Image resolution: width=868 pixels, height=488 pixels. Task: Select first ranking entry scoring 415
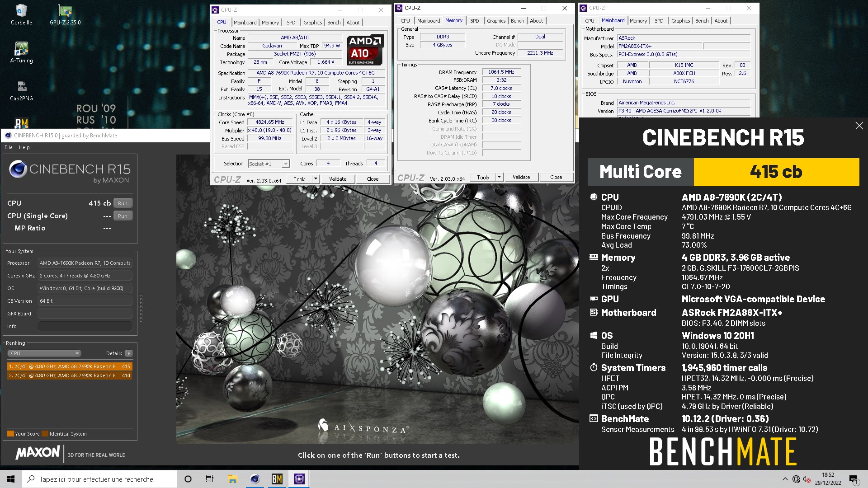tap(70, 366)
